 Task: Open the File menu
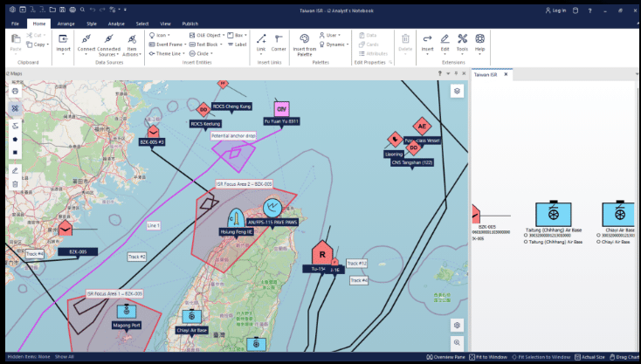(x=15, y=24)
